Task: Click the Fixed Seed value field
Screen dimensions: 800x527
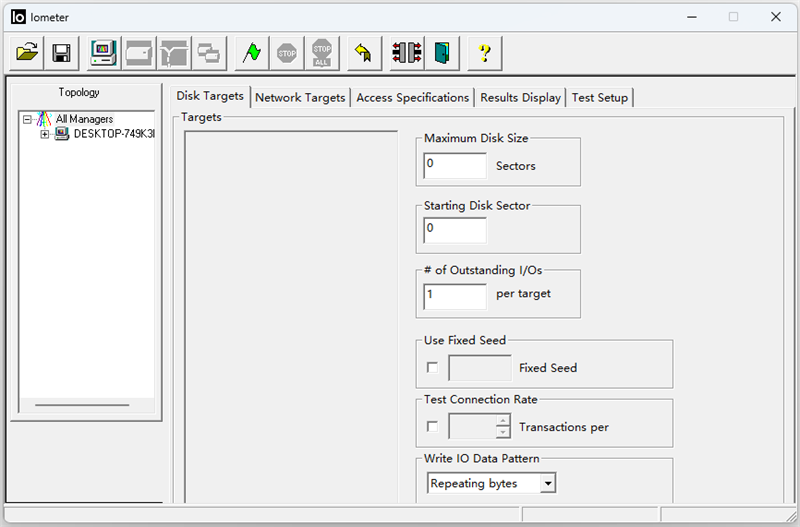Action: point(480,368)
